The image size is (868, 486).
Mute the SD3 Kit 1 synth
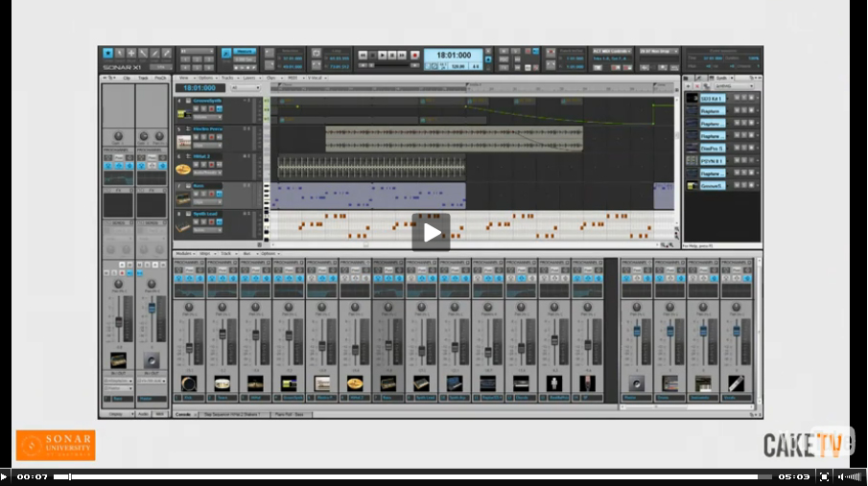point(737,98)
